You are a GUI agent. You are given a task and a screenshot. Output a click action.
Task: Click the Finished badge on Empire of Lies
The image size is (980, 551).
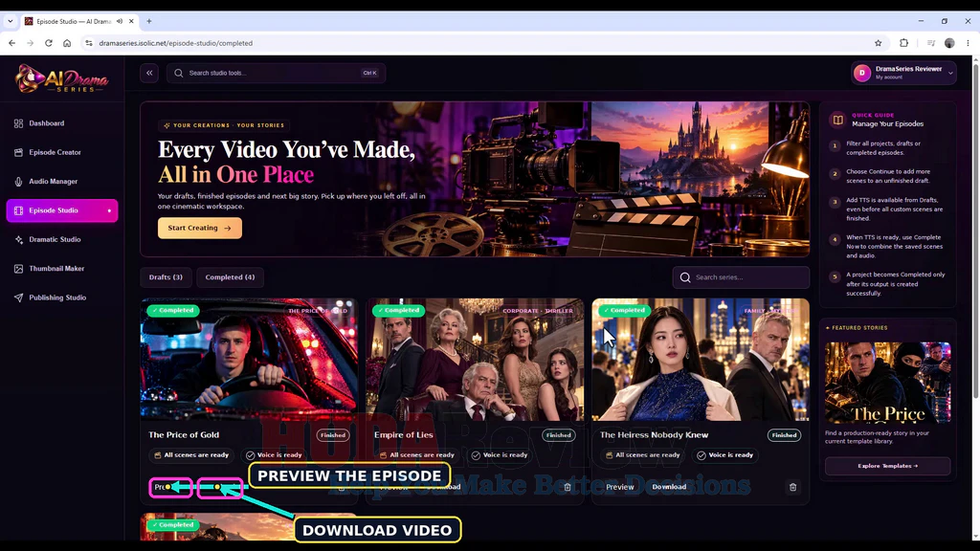click(558, 435)
